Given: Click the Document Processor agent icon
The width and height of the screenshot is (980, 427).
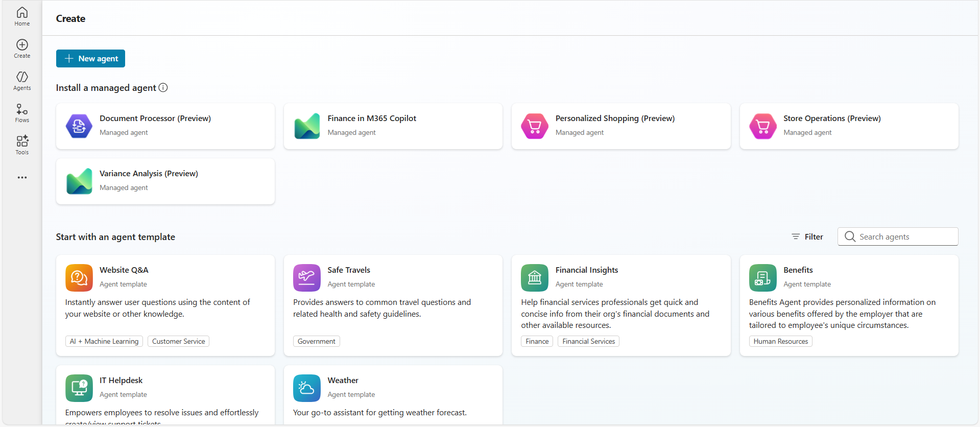Looking at the screenshot, I should tap(79, 126).
